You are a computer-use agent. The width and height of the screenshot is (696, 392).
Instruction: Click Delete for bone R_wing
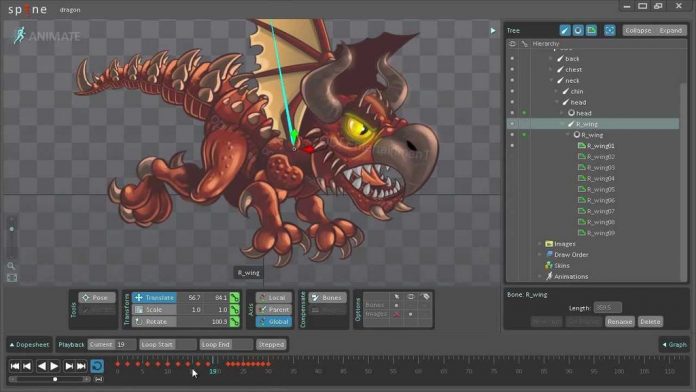point(650,321)
